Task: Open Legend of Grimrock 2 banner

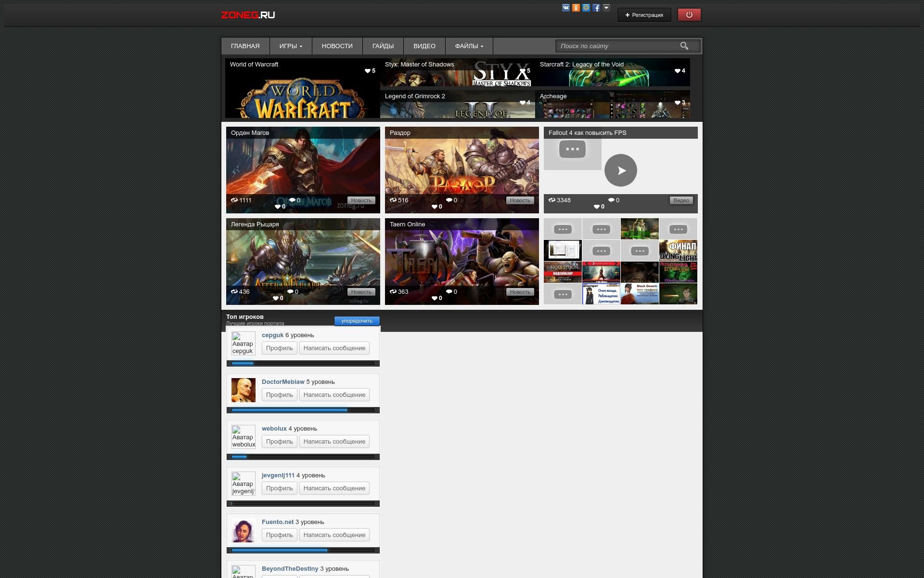Action: [x=458, y=104]
